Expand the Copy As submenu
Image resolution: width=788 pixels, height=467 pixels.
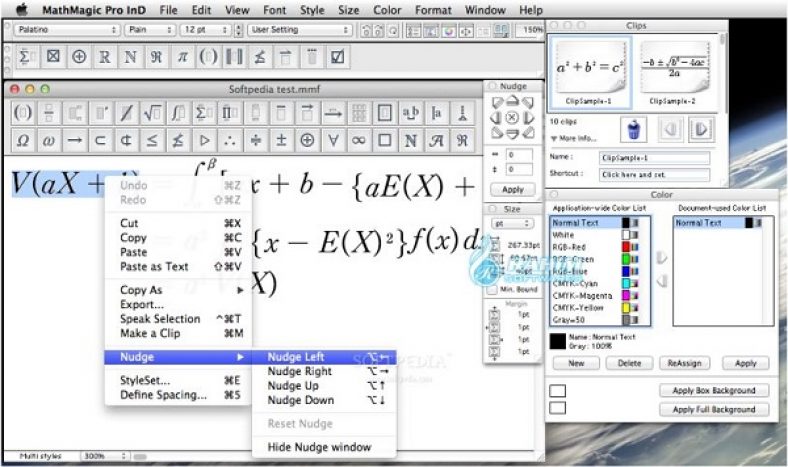coord(177,290)
